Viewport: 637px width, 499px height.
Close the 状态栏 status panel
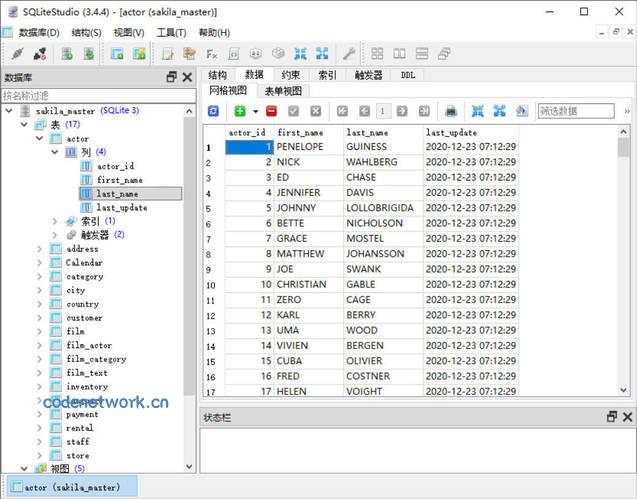click(x=626, y=417)
